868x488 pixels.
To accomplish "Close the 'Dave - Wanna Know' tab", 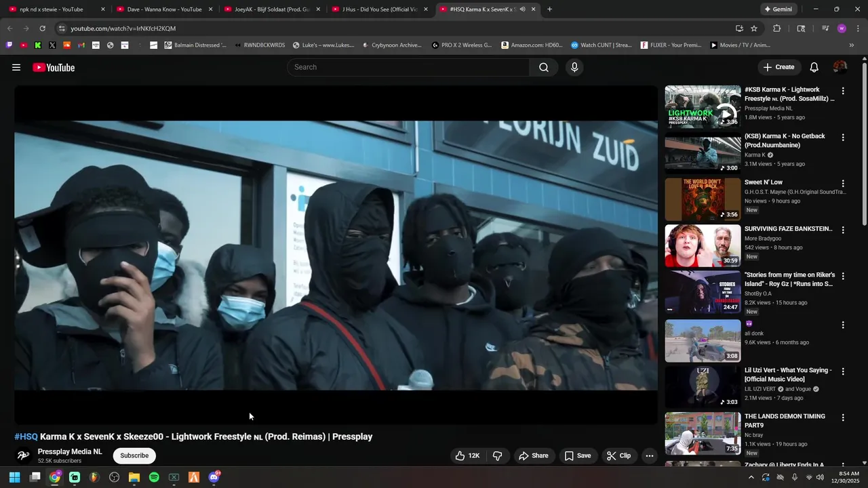I will click(211, 9).
